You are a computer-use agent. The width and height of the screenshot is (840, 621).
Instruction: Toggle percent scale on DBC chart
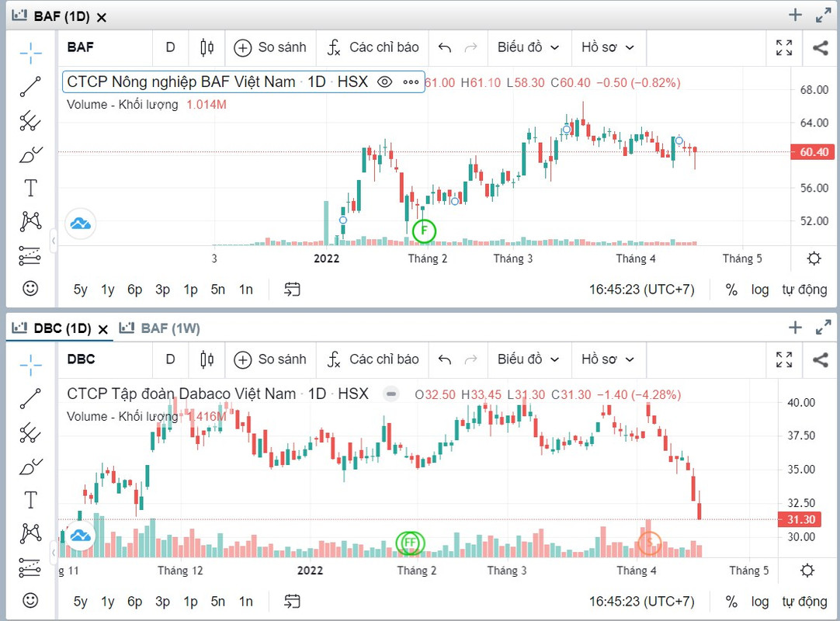[731, 602]
